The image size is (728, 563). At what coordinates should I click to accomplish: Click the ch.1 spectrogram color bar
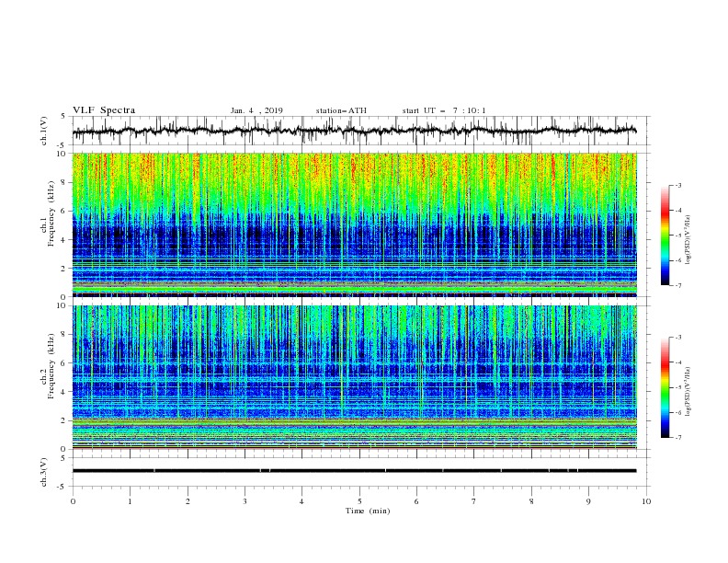coord(665,236)
